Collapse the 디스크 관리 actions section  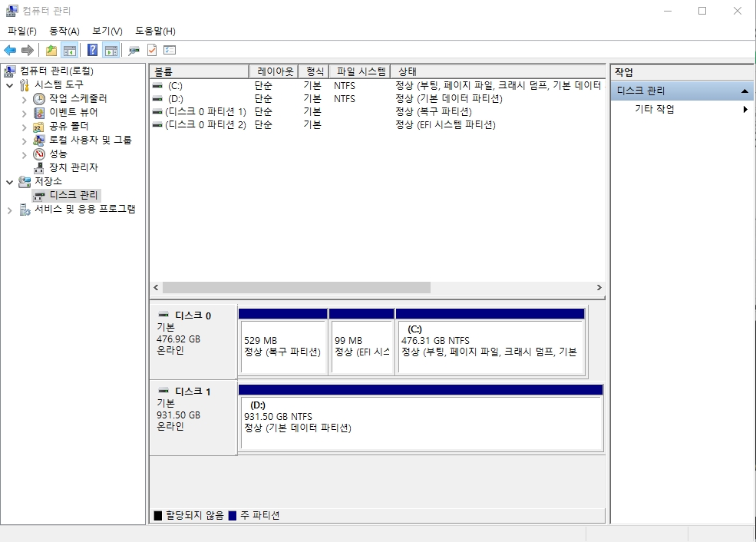[744, 91]
